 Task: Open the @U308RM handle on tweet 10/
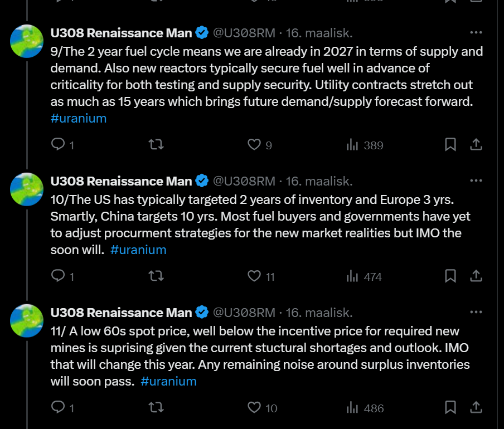point(244,181)
